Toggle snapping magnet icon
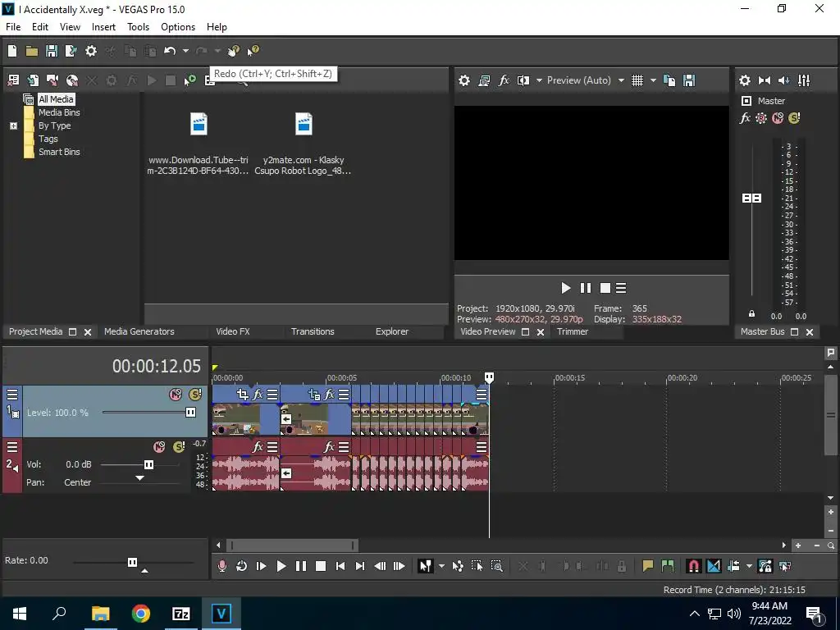 [693, 566]
